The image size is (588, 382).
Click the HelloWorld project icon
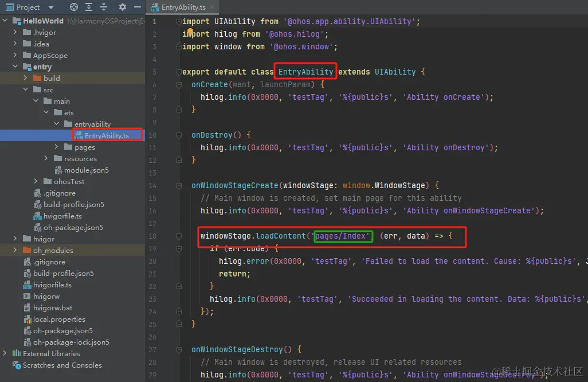(17, 21)
